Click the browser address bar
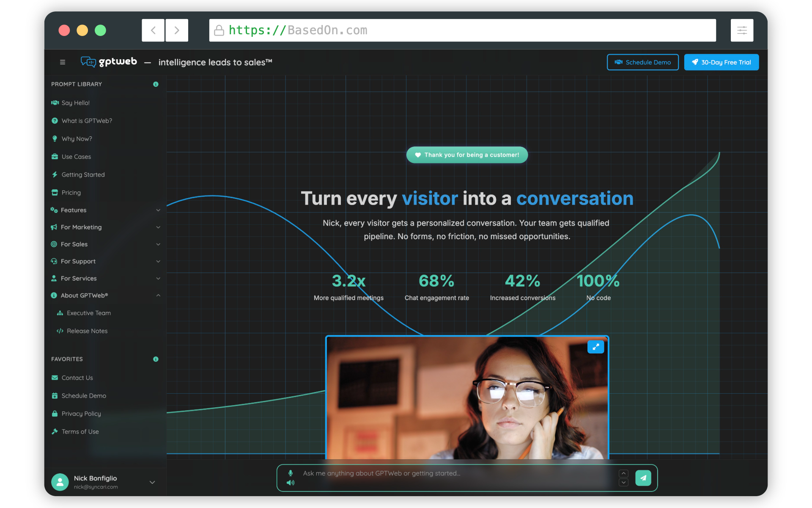The image size is (812, 508). pos(462,30)
